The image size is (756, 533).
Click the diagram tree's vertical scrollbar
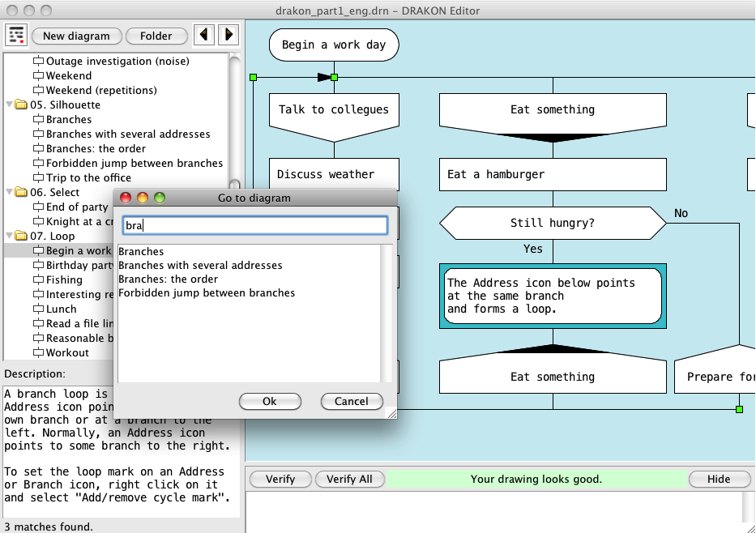[235, 122]
